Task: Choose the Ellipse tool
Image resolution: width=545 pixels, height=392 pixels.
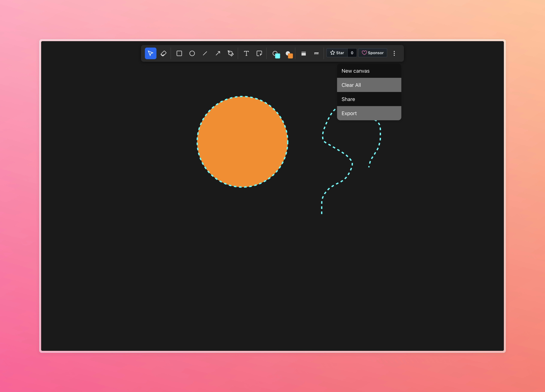Action: coord(192,53)
